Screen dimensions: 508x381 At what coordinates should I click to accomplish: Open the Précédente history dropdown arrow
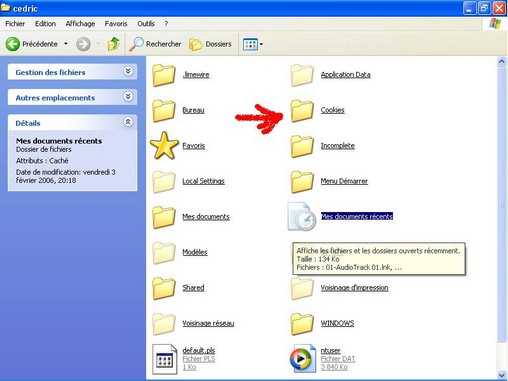point(66,44)
